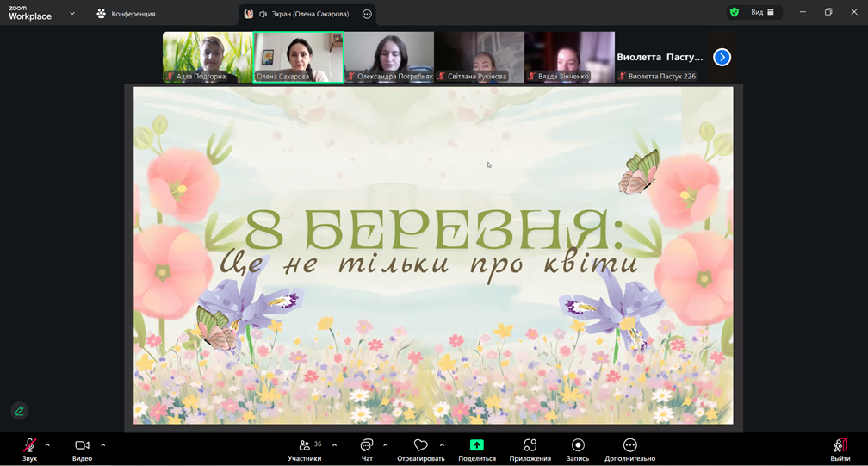The height and width of the screenshot is (466, 868).
Task: Unmute microphone with the Звук button
Action: pyautogui.click(x=29, y=446)
